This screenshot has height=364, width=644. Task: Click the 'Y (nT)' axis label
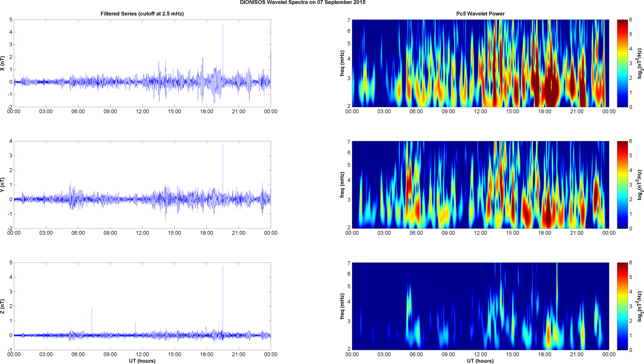point(3,185)
